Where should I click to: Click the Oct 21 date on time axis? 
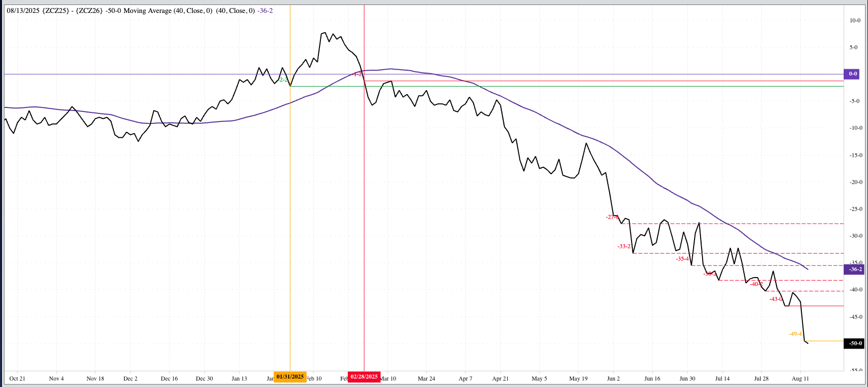17,379
